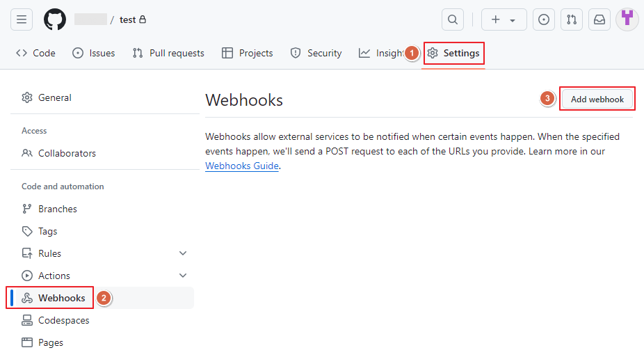Screen dimensions: 644x357
Task: Open the test repository name link
Action: coord(128,19)
